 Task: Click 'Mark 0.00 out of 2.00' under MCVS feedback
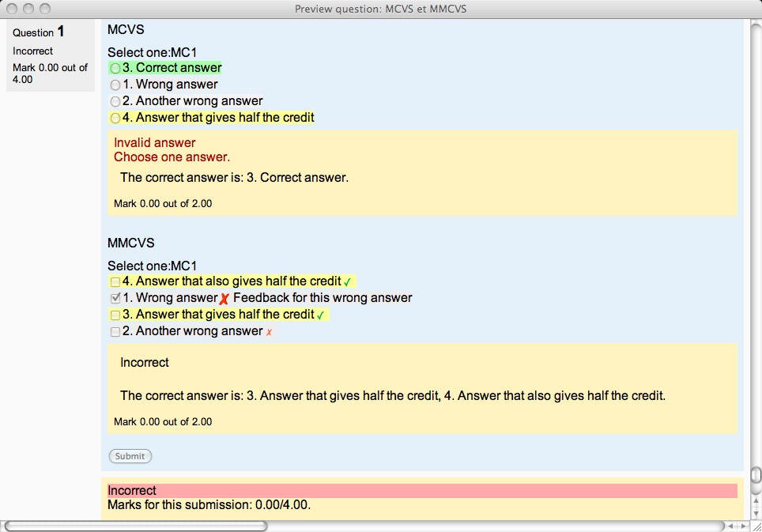163,204
